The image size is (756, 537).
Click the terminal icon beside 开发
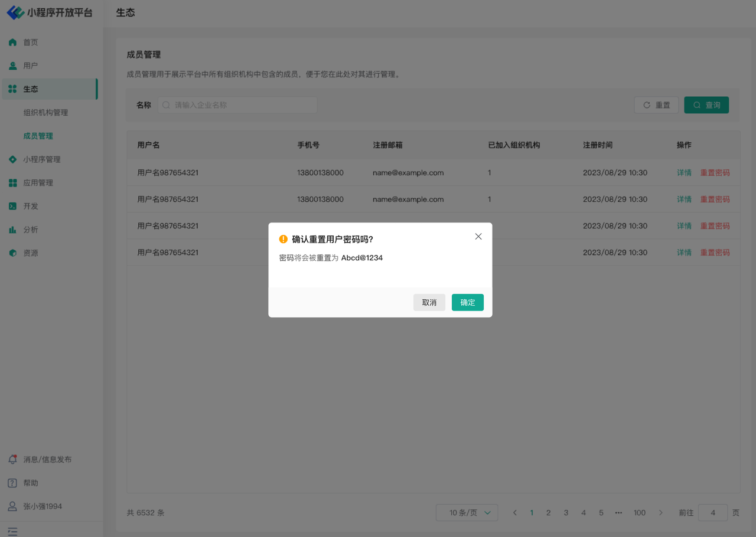[x=12, y=207]
